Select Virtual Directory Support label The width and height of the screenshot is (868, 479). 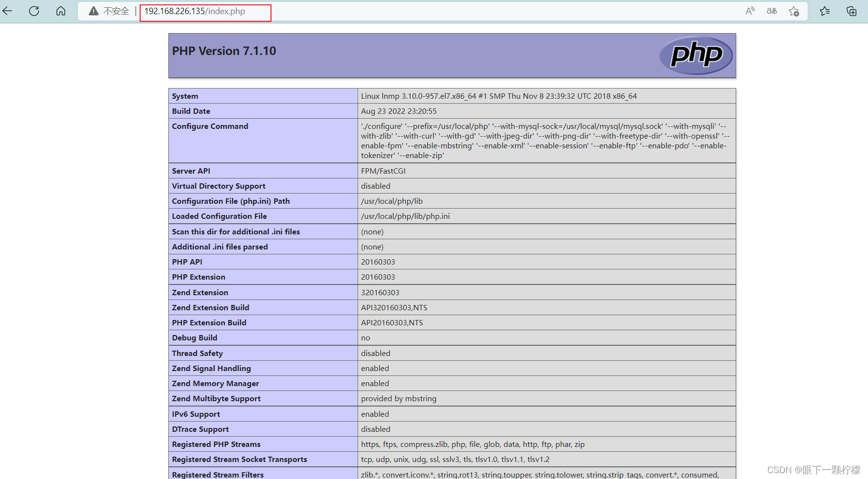tap(218, 186)
